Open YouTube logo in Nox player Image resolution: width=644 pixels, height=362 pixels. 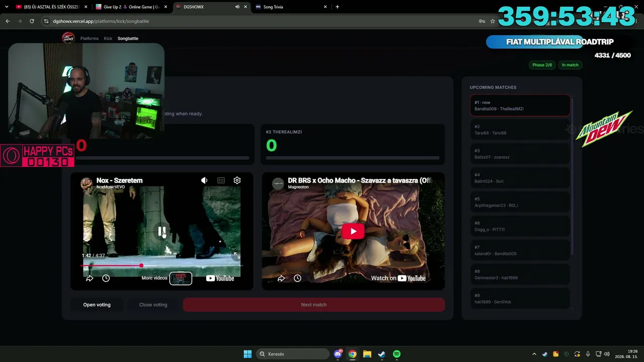[x=220, y=278]
